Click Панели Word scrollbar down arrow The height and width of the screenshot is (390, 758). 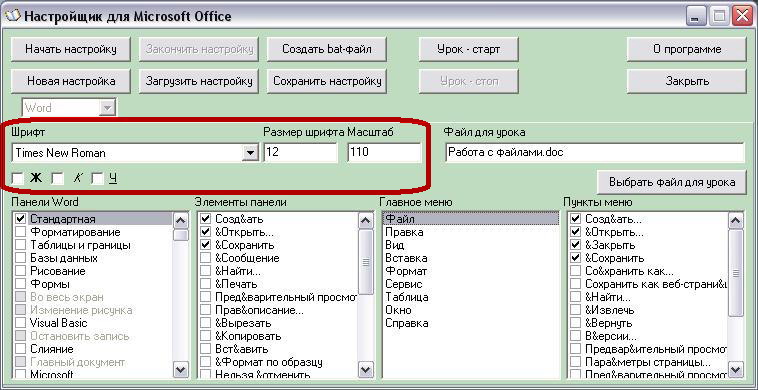(x=181, y=370)
